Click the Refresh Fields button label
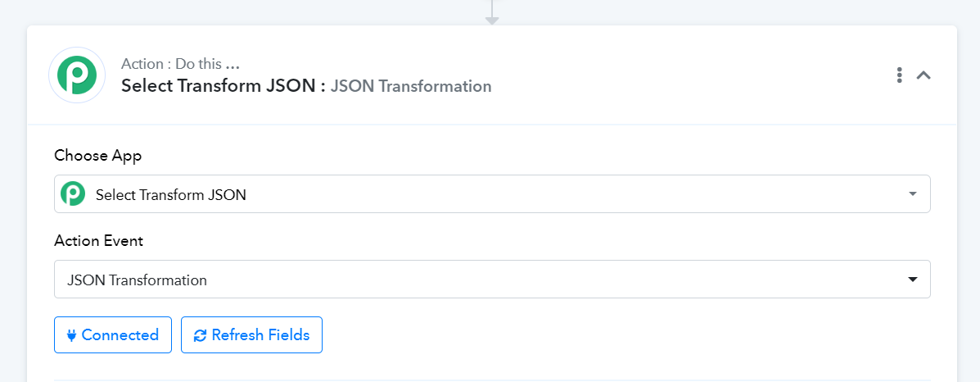The image size is (980, 382). tap(260, 335)
